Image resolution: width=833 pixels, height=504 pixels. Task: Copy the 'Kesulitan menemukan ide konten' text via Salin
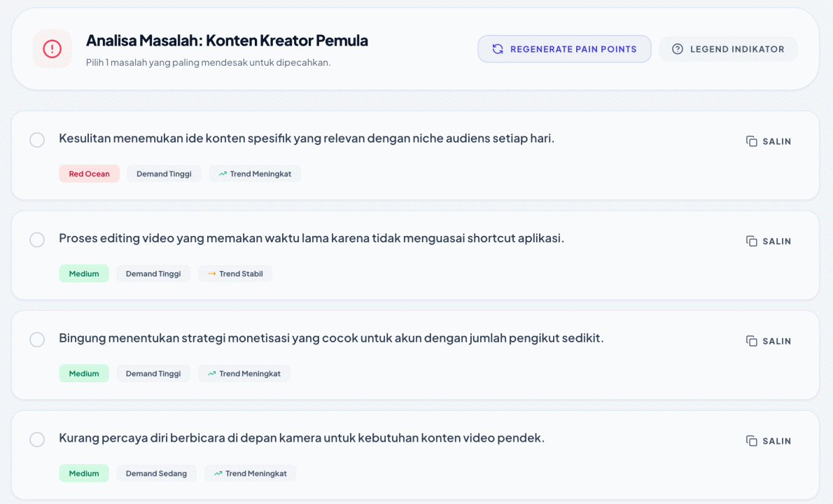(x=769, y=141)
